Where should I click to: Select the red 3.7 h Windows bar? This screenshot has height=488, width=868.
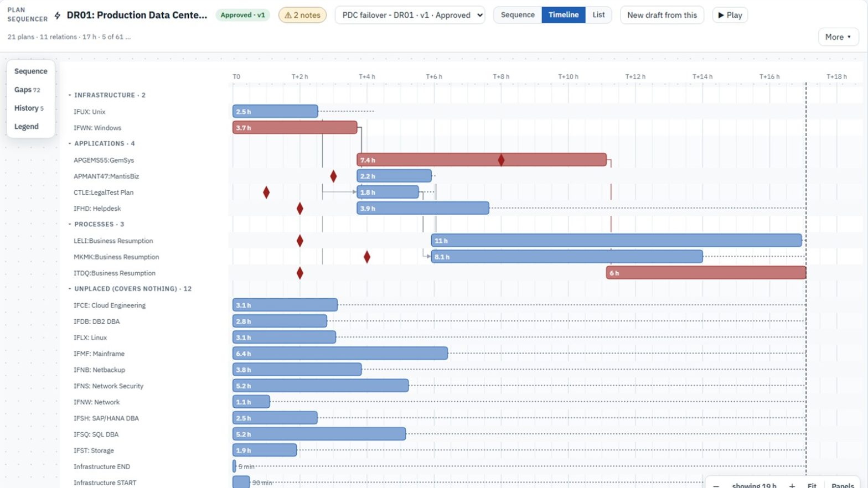point(294,127)
